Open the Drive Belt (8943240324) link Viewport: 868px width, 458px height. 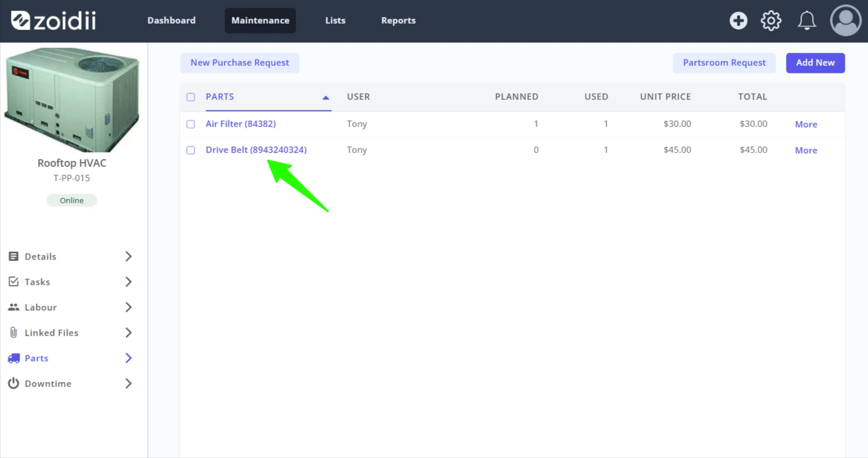(256, 150)
